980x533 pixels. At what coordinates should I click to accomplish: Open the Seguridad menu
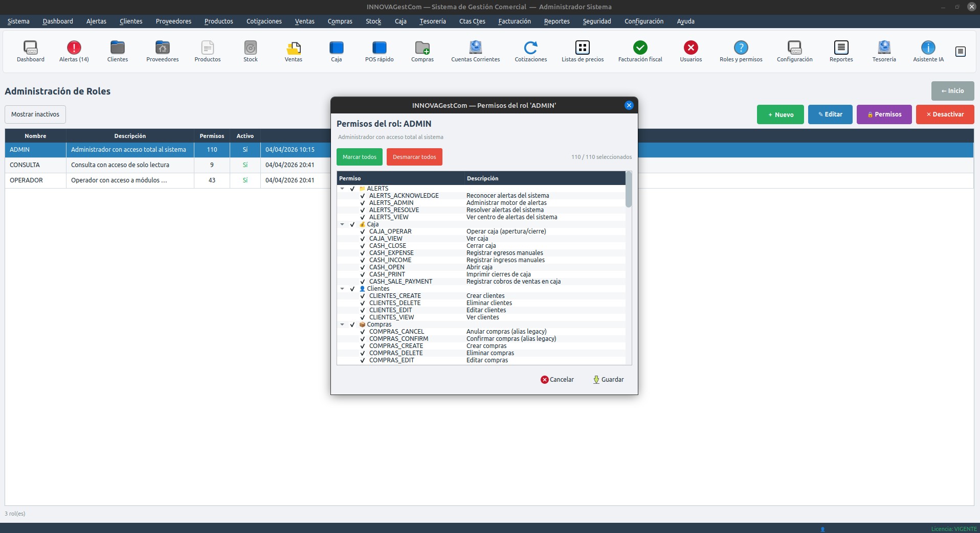[x=596, y=21]
